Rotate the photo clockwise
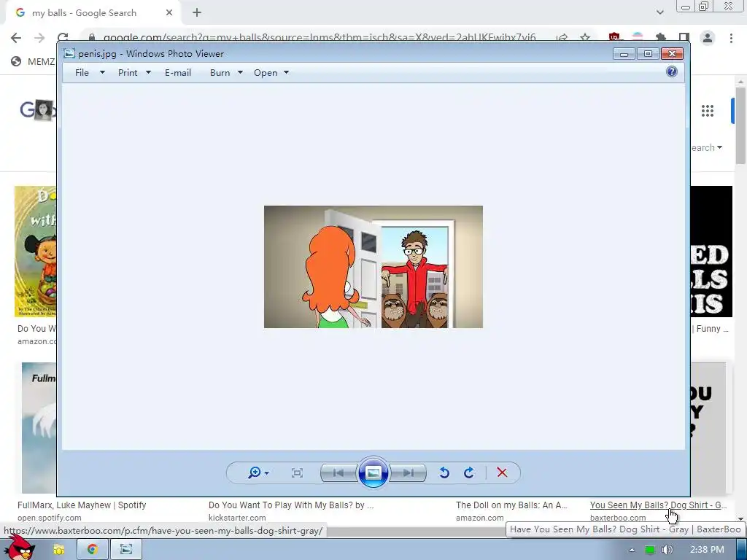 tap(469, 472)
